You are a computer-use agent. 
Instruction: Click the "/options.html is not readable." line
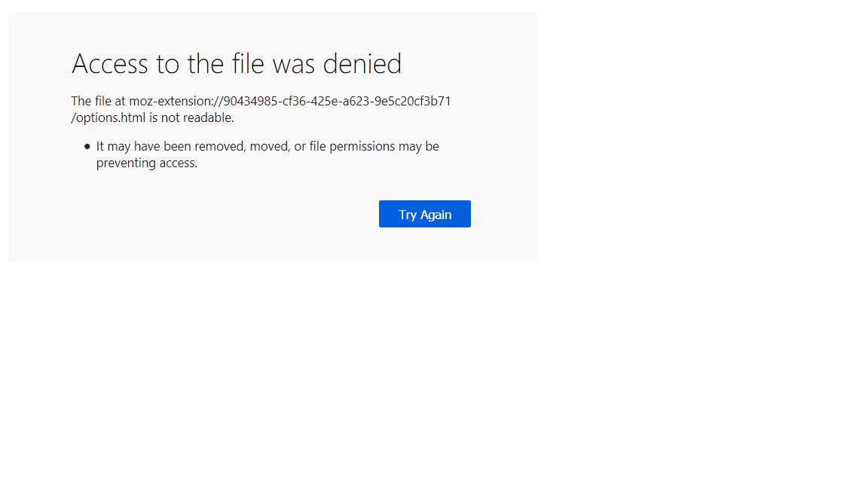(x=153, y=117)
